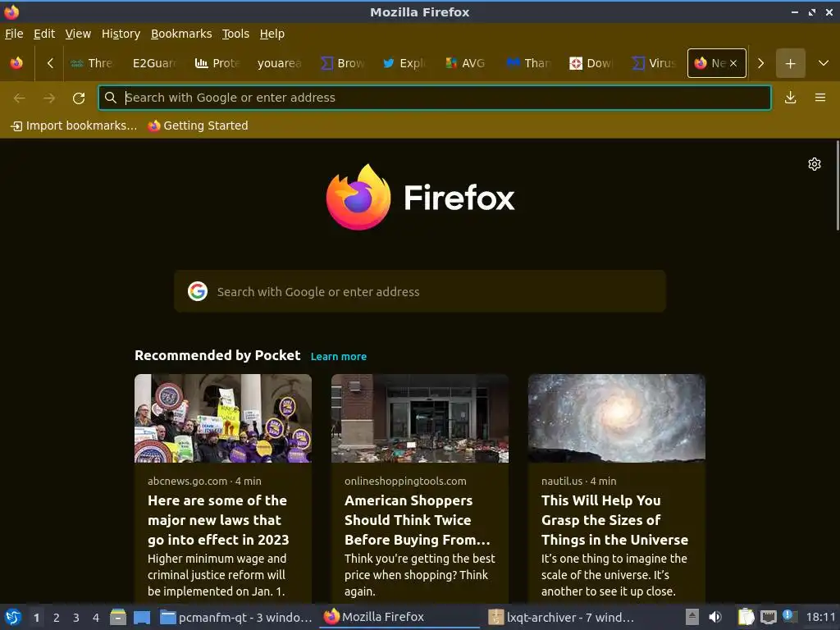Open the History menu
This screenshot has height=630, width=840.
[x=121, y=34]
